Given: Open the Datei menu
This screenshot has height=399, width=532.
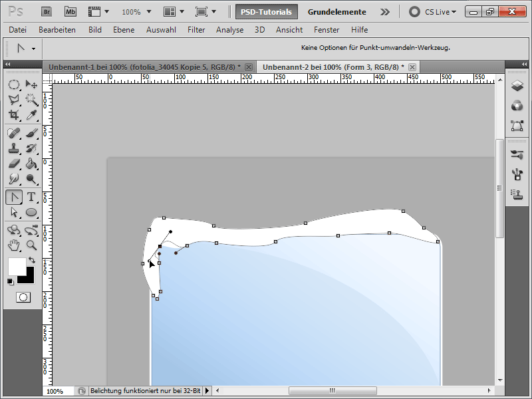Looking at the screenshot, I should 18,30.
